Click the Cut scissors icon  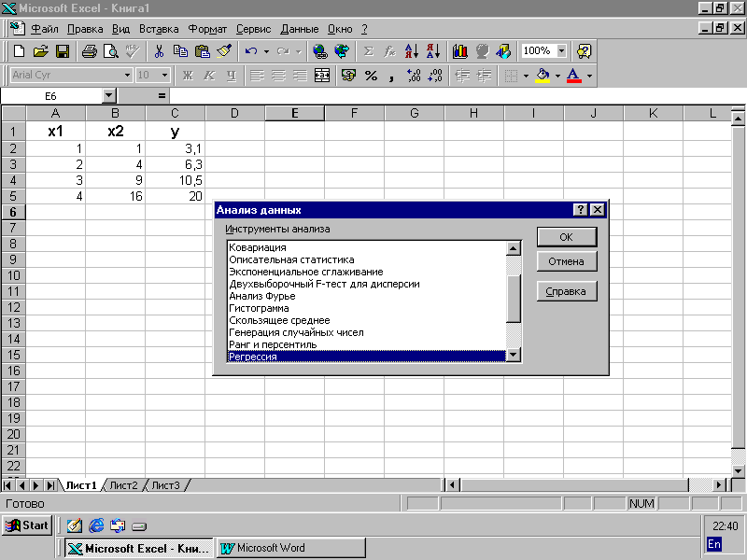[x=159, y=51]
